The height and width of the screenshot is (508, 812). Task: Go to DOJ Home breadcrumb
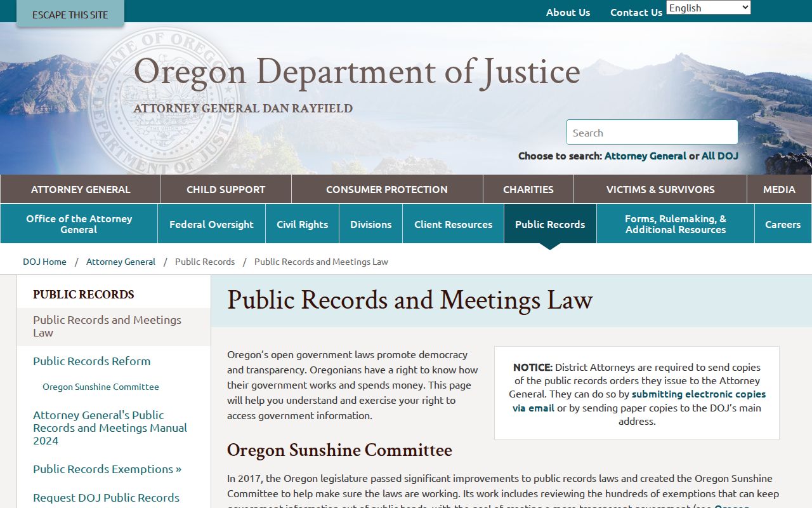(x=44, y=262)
